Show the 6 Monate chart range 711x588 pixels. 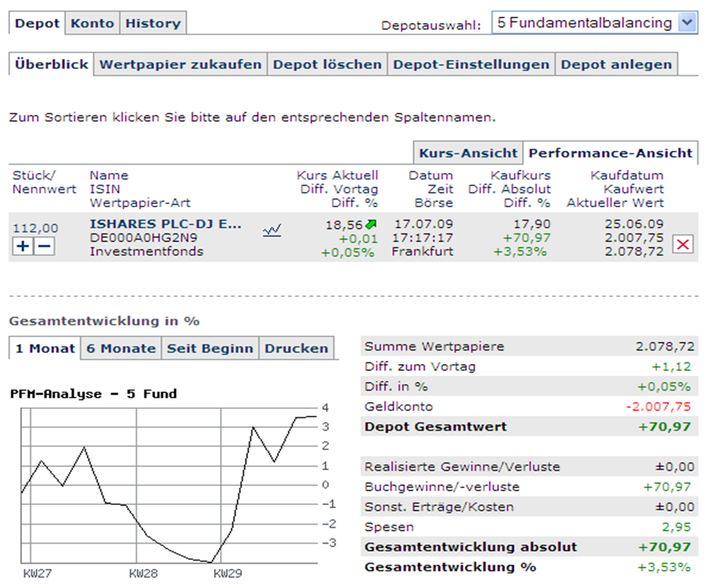pyautogui.click(x=121, y=348)
